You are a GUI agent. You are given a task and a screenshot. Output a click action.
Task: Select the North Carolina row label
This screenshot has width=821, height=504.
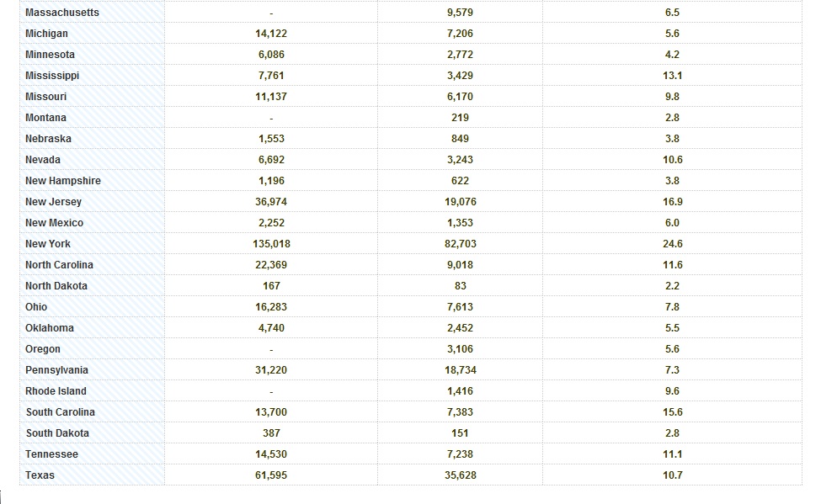point(59,265)
